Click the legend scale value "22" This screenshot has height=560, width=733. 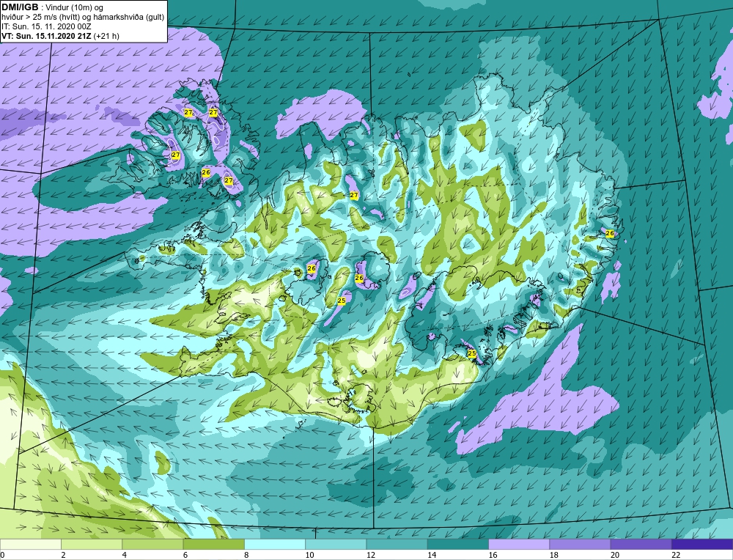[676, 555]
